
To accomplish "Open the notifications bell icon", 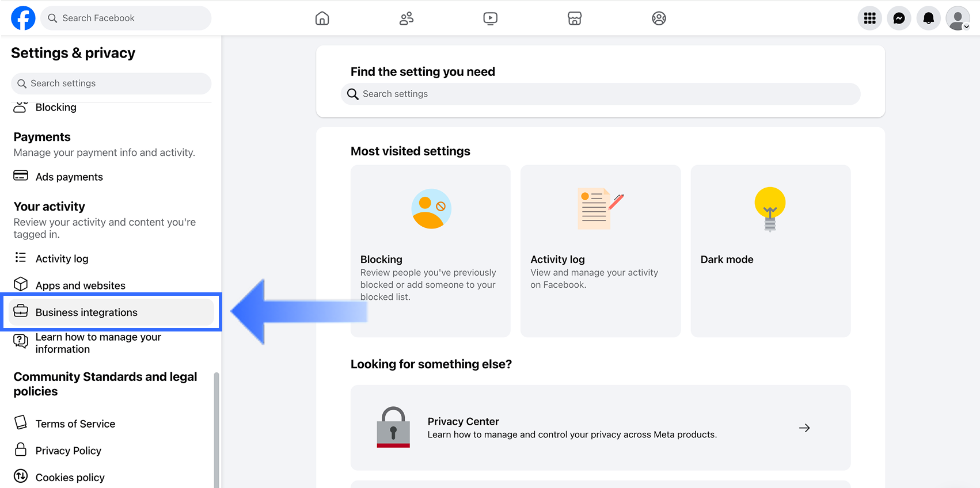I will pyautogui.click(x=928, y=18).
